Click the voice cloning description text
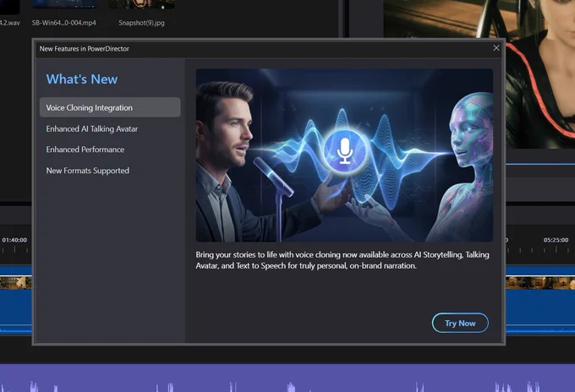 342,260
